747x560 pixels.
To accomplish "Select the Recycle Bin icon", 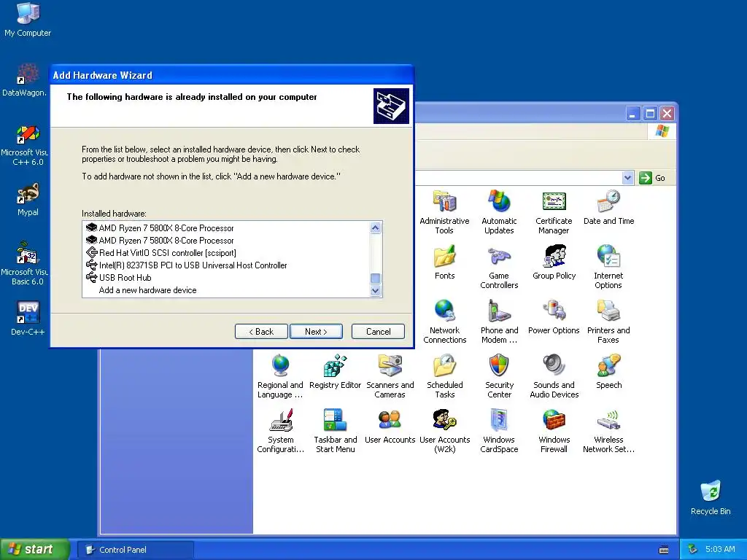I will click(711, 497).
